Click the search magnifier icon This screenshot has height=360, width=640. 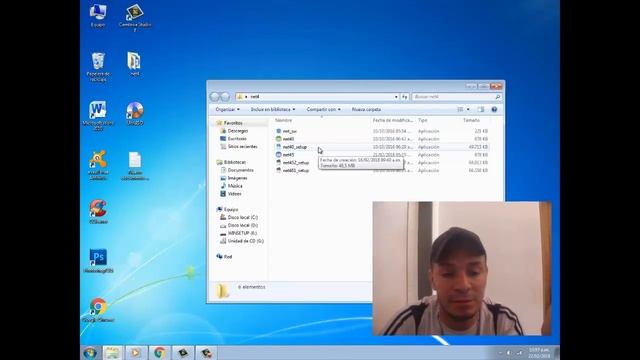point(498,97)
